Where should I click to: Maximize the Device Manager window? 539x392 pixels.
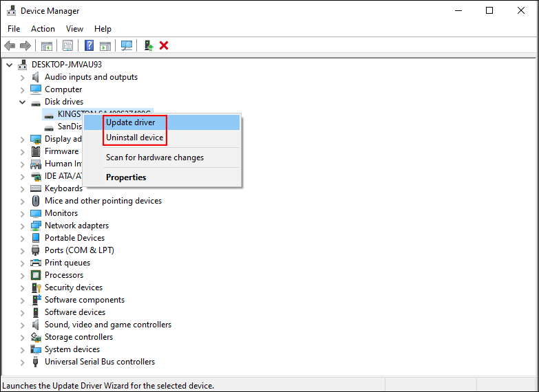tap(489, 10)
